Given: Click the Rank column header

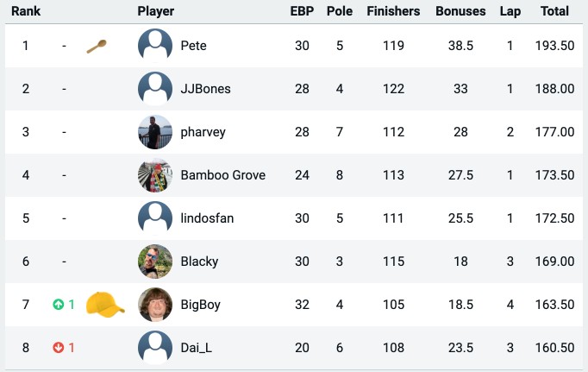Looking at the screenshot, I should tap(26, 11).
